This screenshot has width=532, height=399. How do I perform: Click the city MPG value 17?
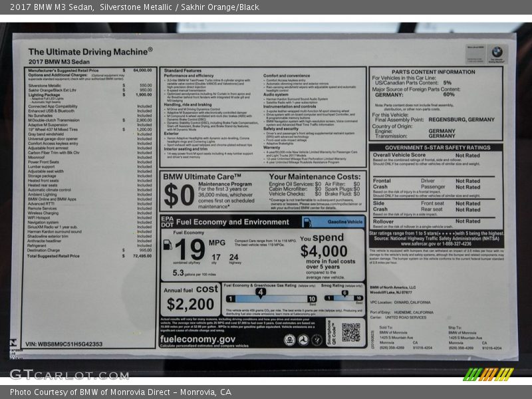tap(215, 257)
